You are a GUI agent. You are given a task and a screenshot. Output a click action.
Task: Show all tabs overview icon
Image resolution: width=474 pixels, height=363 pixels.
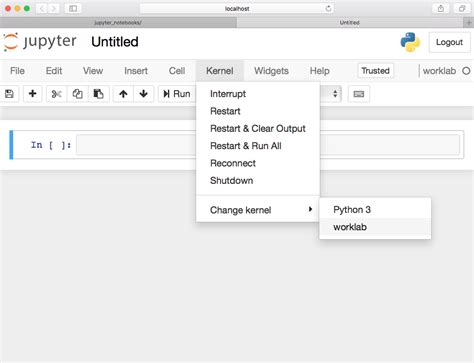(x=462, y=9)
